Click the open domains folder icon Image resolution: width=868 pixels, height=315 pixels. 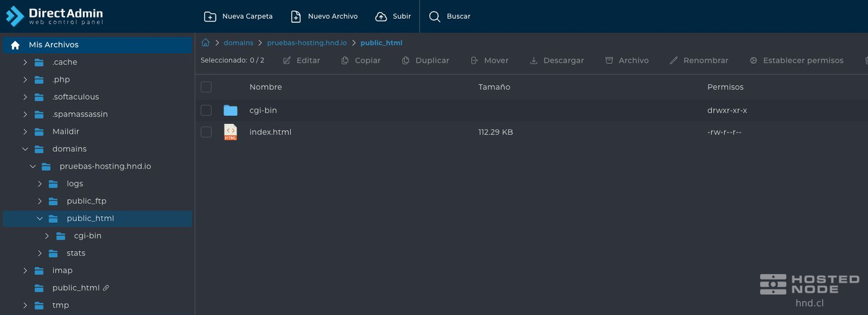pos(39,149)
